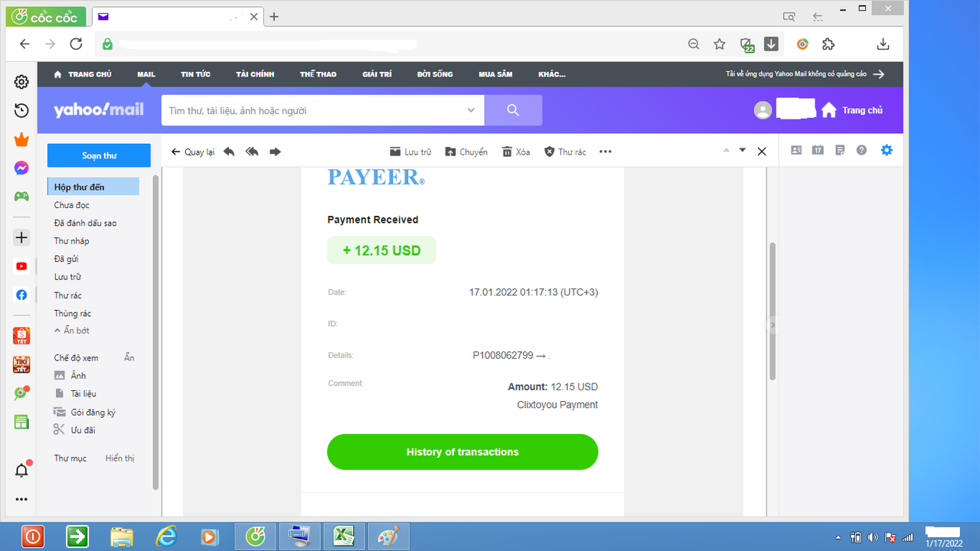980x551 pixels.
Task: Open YouTube shortcut in browser sidebar
Action: [x=21, y=266]
